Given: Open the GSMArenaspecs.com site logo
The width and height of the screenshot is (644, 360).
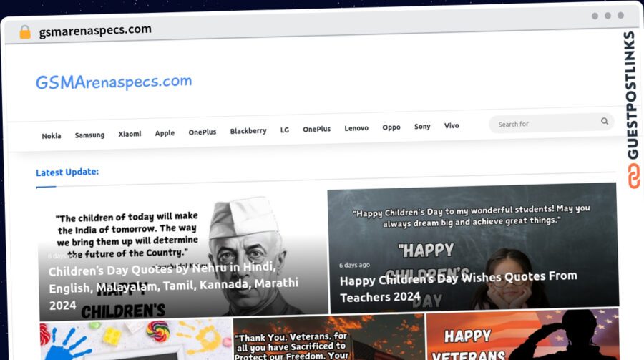Looking at the screenshot, I should point(114,82).
